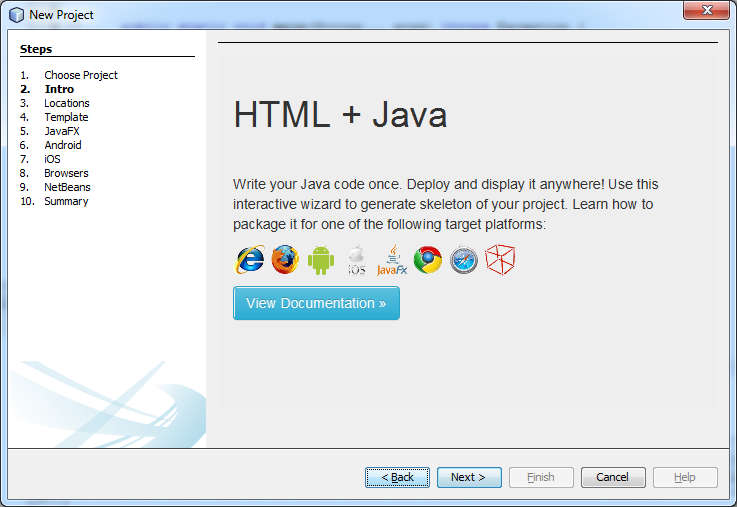Select the 'NetBeans' step in list
The height and width of the screenshot is (507, 737).
tap(67, 187)
